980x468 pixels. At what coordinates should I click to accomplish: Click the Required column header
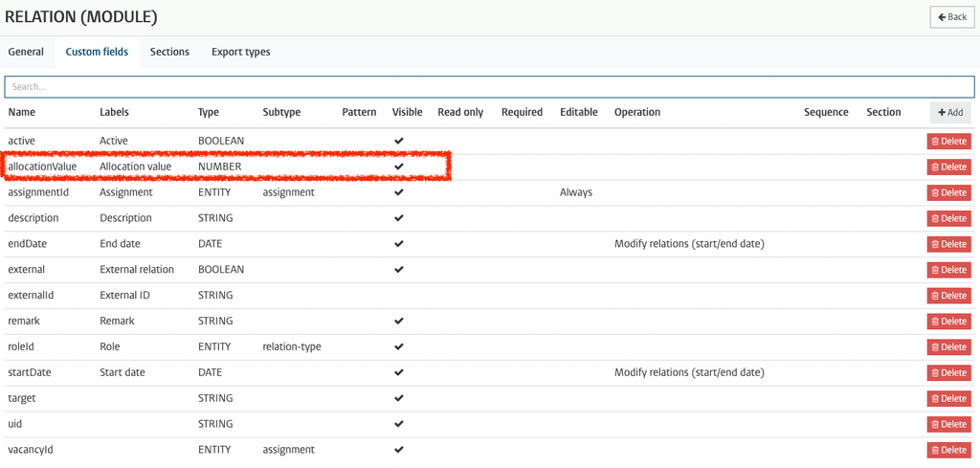(522, 113)
